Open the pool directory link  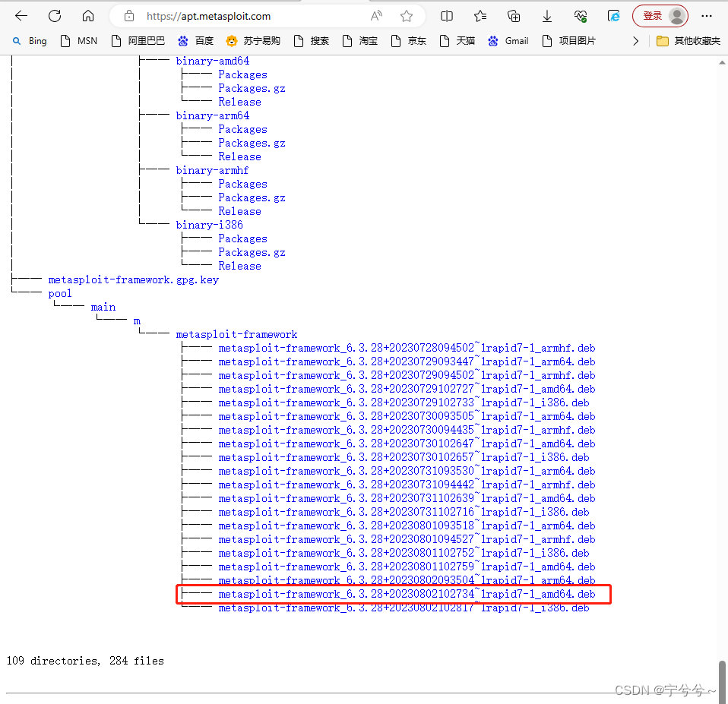point(60,293)
